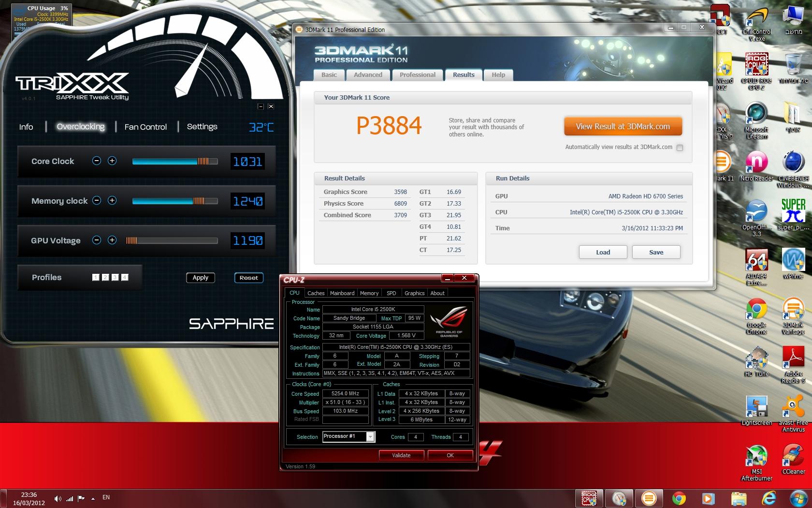
Task: Adjust the GPU Voltage slider
Action: coord(172,240)
